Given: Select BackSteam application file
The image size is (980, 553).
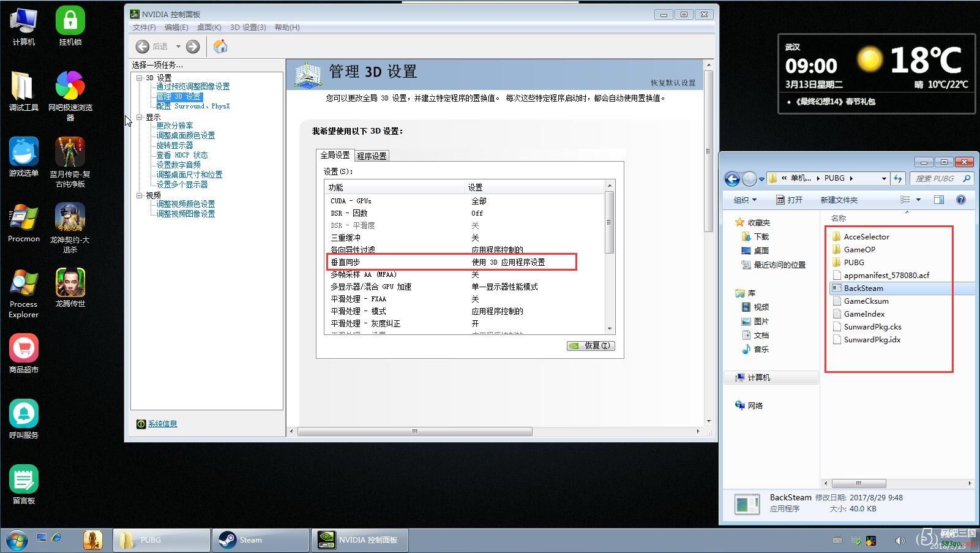Looking at the screenshot, I should point(858,288).
